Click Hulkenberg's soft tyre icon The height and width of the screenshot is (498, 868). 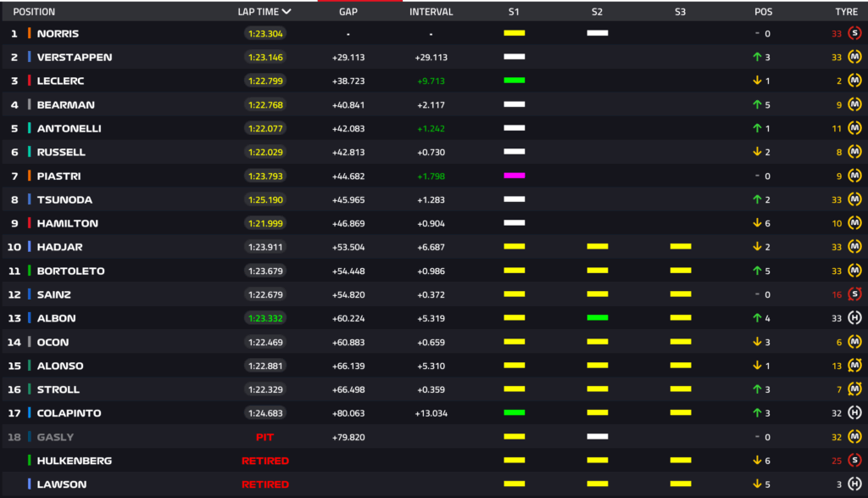pos(854,461)
